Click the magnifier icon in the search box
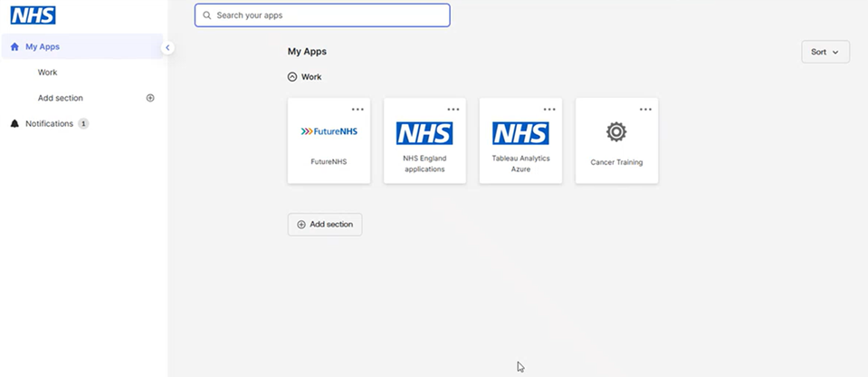 [x=207, y=15]
